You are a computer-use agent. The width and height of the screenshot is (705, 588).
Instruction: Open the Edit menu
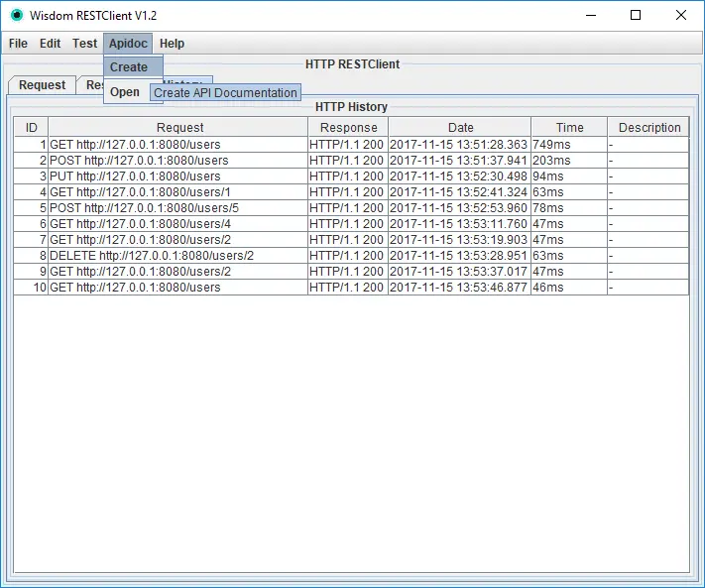click(50, 44)
